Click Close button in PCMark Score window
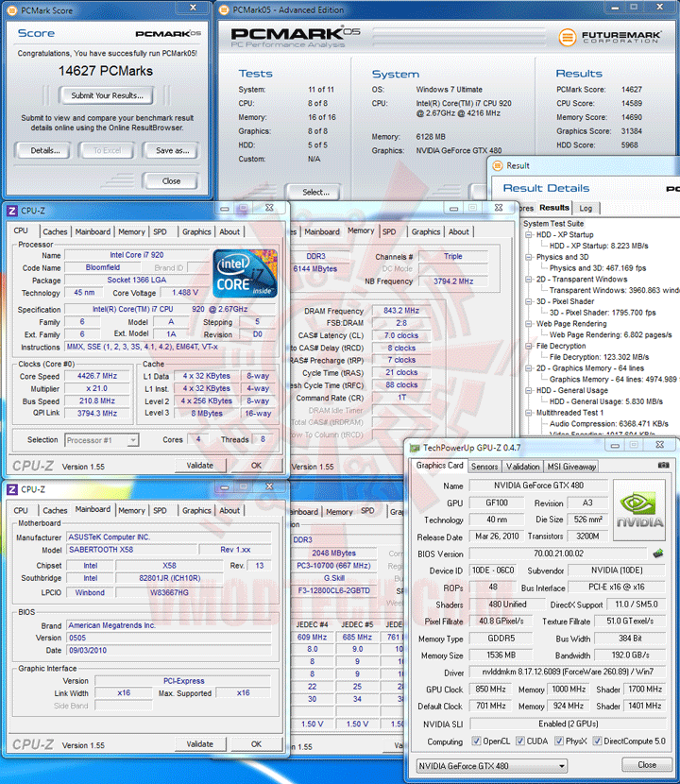Viewport: 680px width, 784px height. point(171,181)
